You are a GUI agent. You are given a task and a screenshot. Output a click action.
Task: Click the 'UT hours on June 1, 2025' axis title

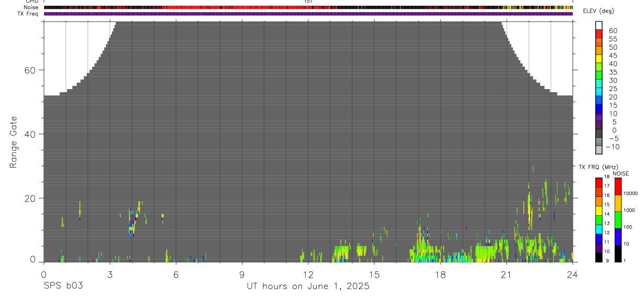click(308, 286)
